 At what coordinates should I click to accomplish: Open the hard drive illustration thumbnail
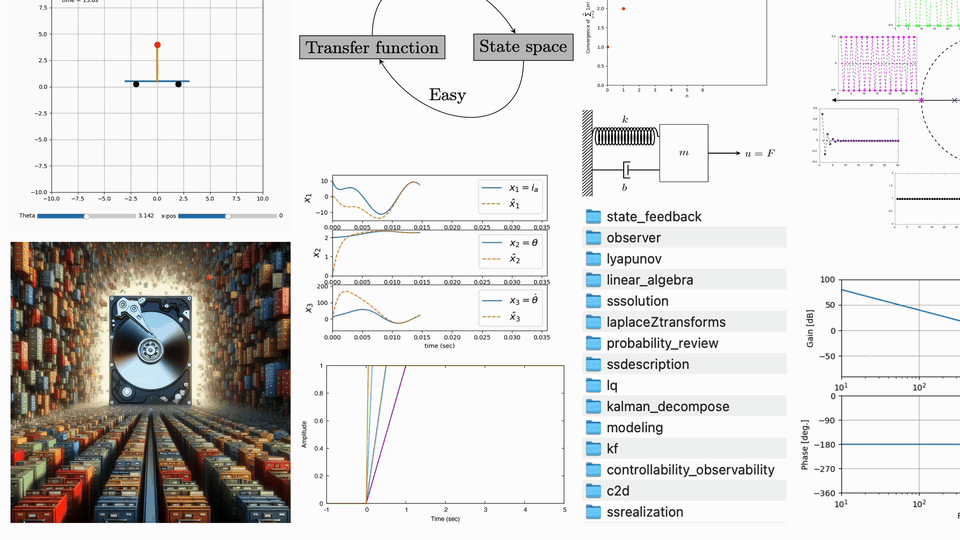pos(151,382)
